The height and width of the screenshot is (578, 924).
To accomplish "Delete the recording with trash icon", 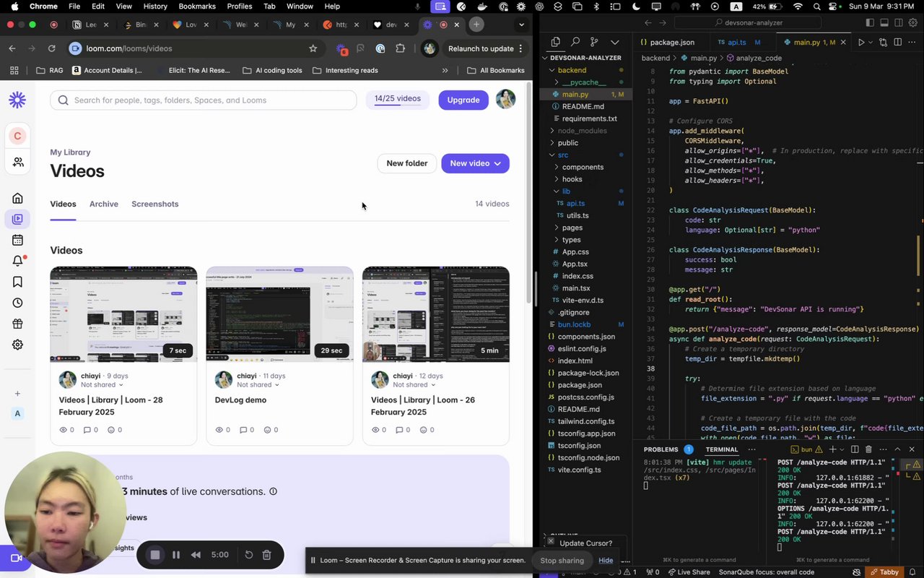I will click(266, 555).
